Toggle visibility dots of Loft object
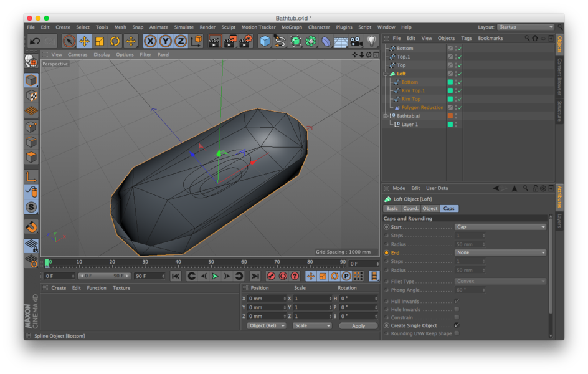Image resolution: width=588 pixels, height=374 pixels. tap(456, 74)
